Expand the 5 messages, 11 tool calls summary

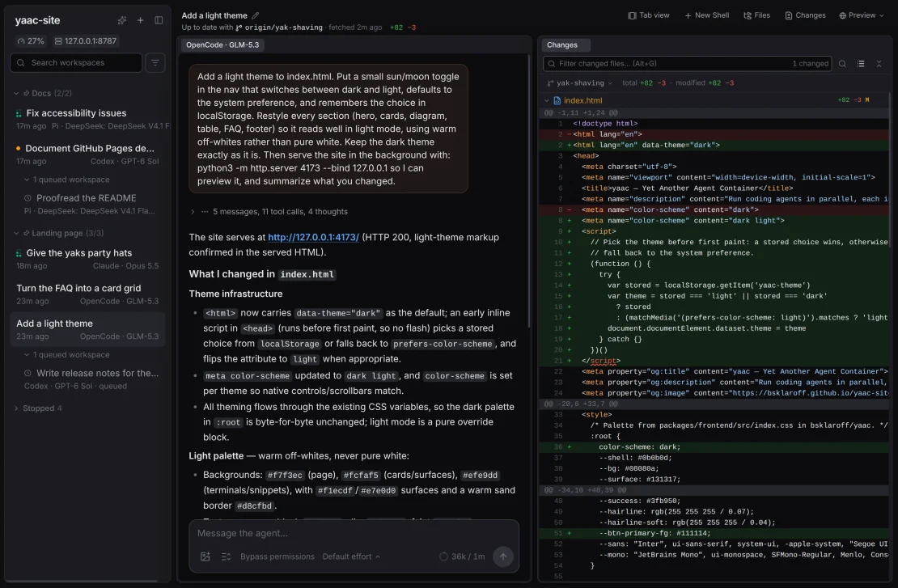tap(269, 212)
